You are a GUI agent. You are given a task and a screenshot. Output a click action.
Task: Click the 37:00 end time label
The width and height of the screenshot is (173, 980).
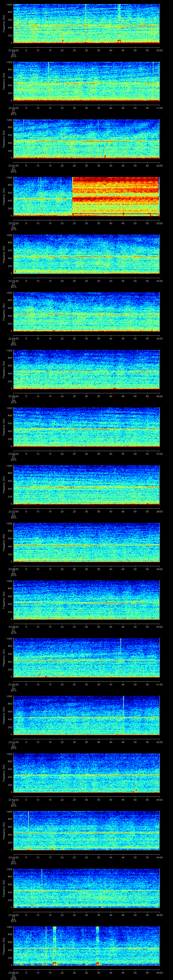160,454
